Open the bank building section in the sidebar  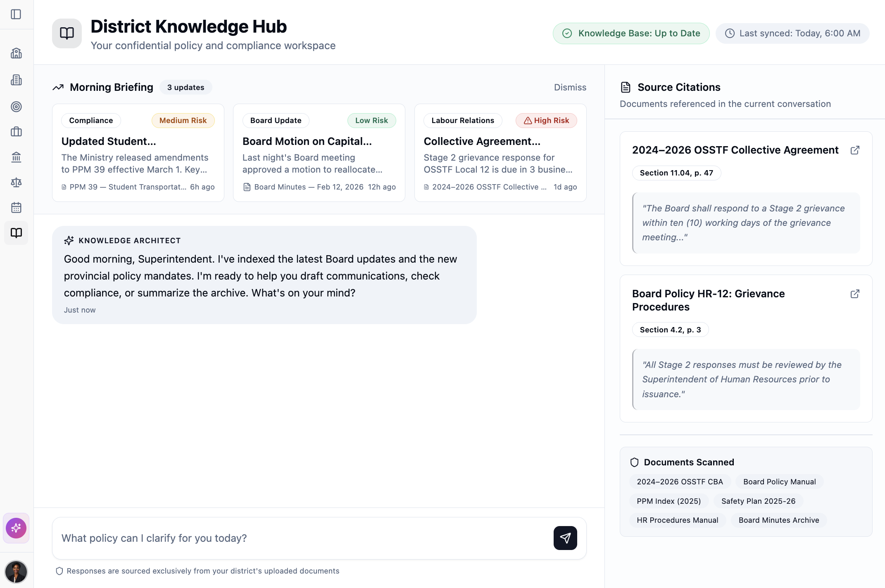(16, 157)
